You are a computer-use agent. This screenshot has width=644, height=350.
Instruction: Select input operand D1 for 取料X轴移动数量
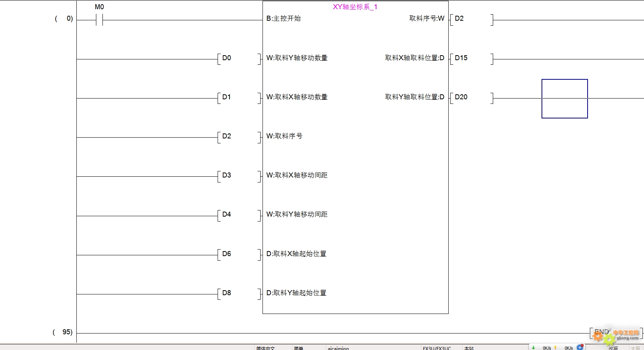tap(239, 98)
